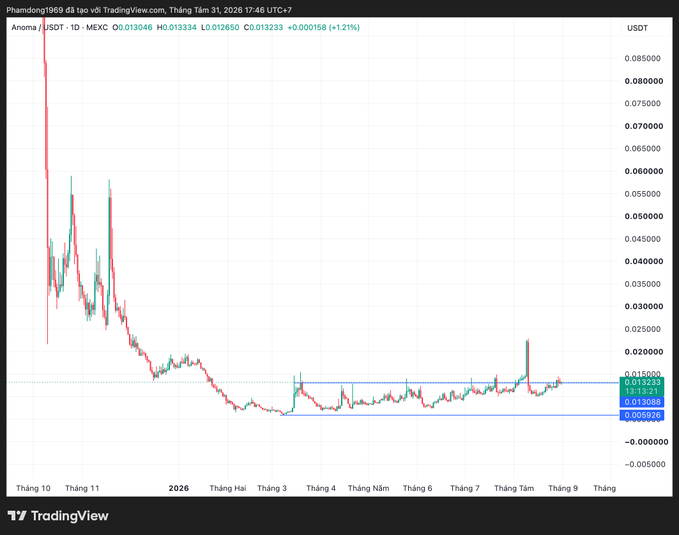
Task: Click the USDT currency label box
Action: pos(645,28)
